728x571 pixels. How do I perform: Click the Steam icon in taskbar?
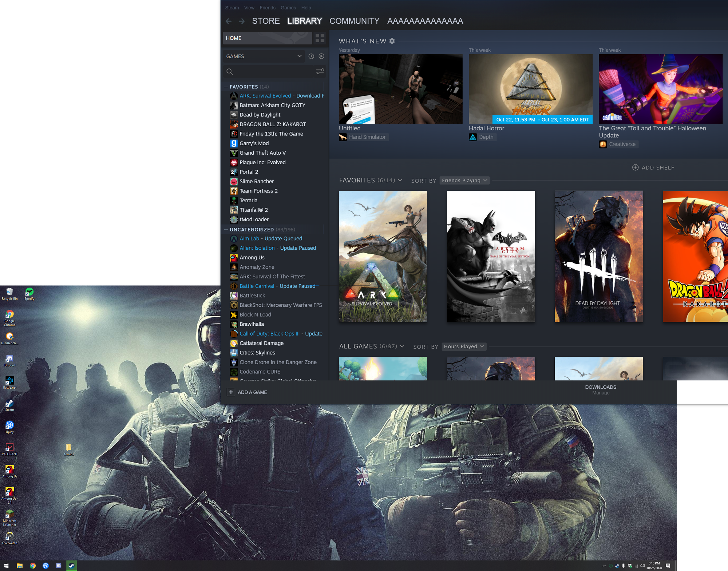click(x=71, y=566)
